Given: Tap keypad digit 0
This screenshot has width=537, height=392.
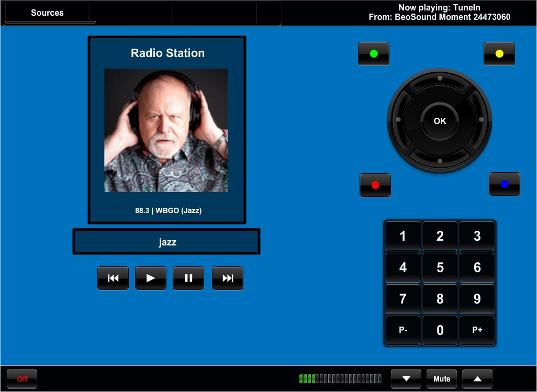Looking at the screenshot, I should (x=440, y=330).
